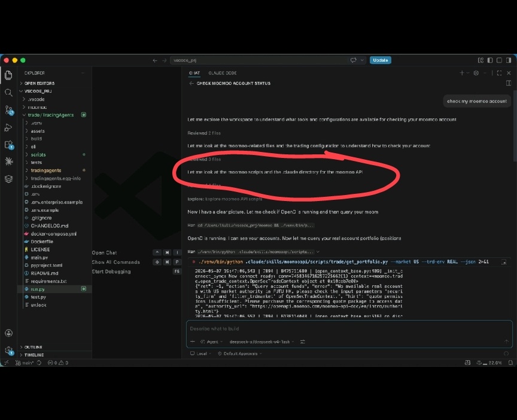Expand the ran python command chevron
Viewport: 517px width, 420px height.
tap(318, 252)
